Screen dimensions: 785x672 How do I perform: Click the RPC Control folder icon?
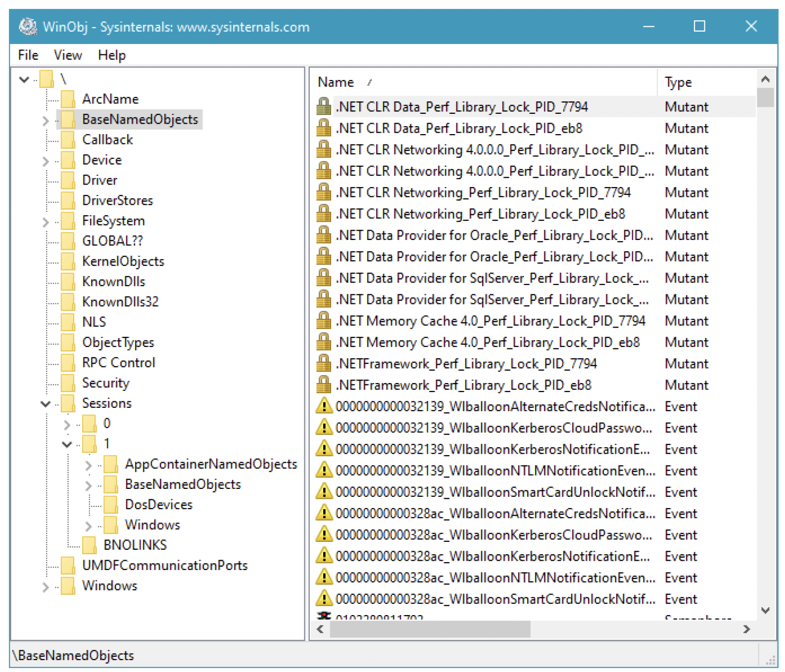[68, 363]
